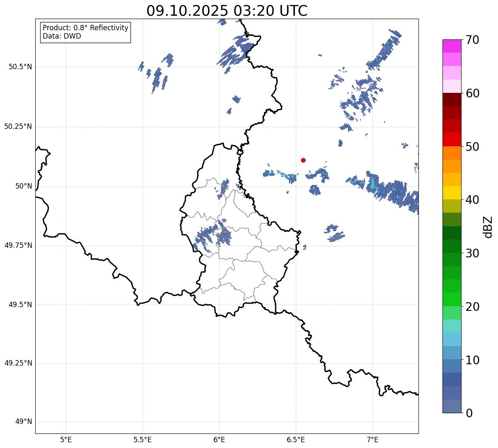Click the 49.75°N latitude label

click(18, 245)
